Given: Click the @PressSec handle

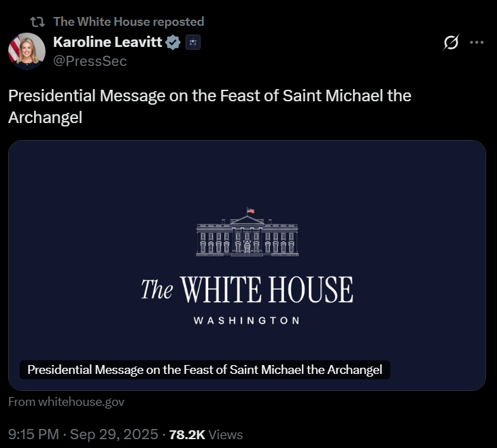Looking at the screenshot, I should click(90, 61).
